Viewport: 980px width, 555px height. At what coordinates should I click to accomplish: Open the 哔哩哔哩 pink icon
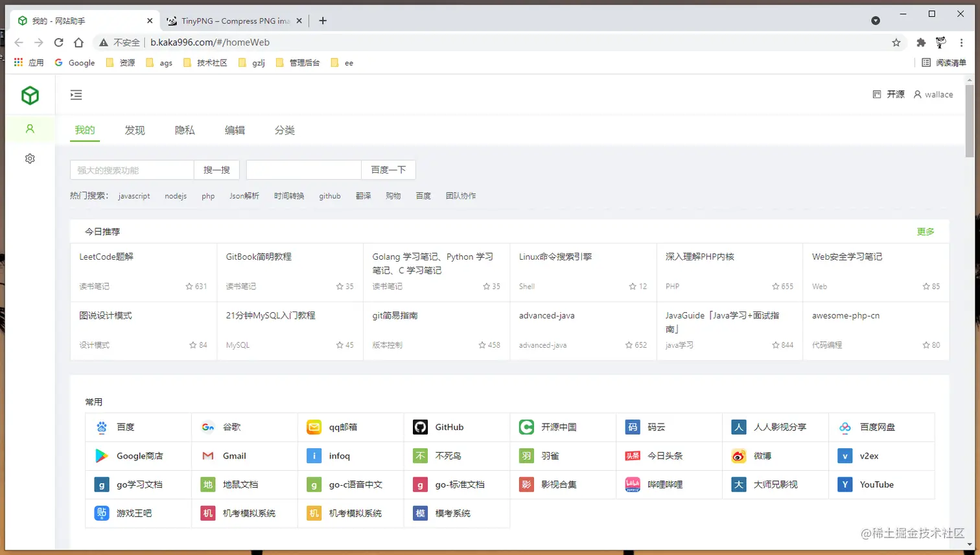633,484
